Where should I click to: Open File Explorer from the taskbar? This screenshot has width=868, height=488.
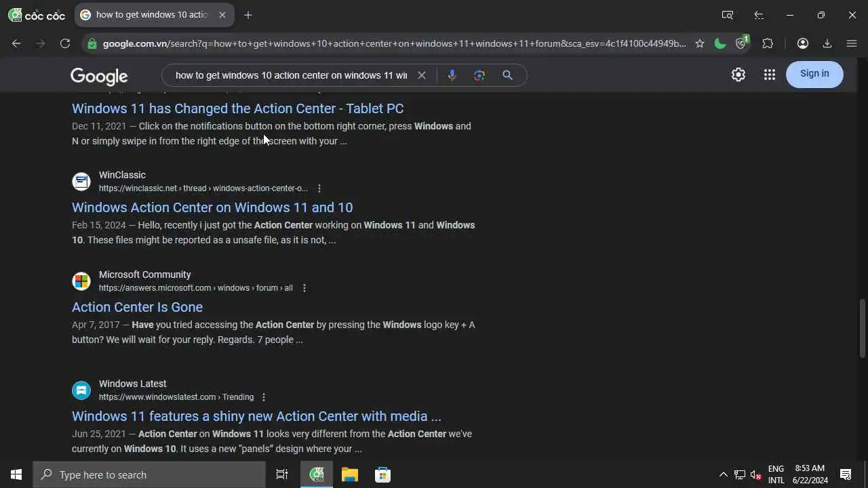click(x=350, y=474)
